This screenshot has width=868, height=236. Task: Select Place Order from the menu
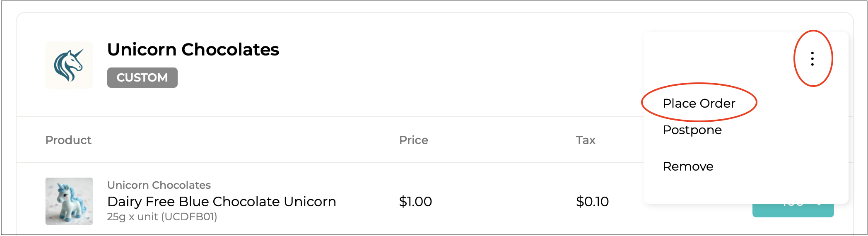(x=699, y=103)
